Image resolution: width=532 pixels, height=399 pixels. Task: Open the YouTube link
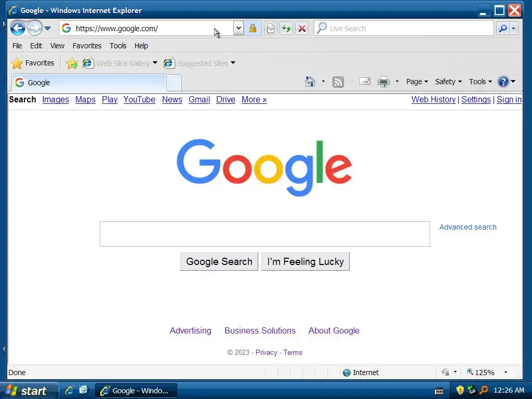tap(139, 100)
